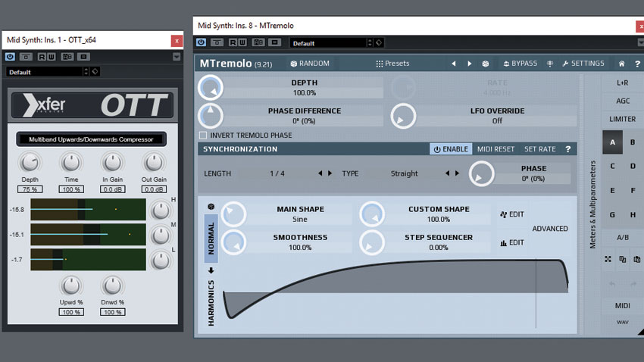This screenshot has width=644, height=362.
Task: Select previous TYPE with left arrow
Action: pyautogui.click(x=447, y=173)
